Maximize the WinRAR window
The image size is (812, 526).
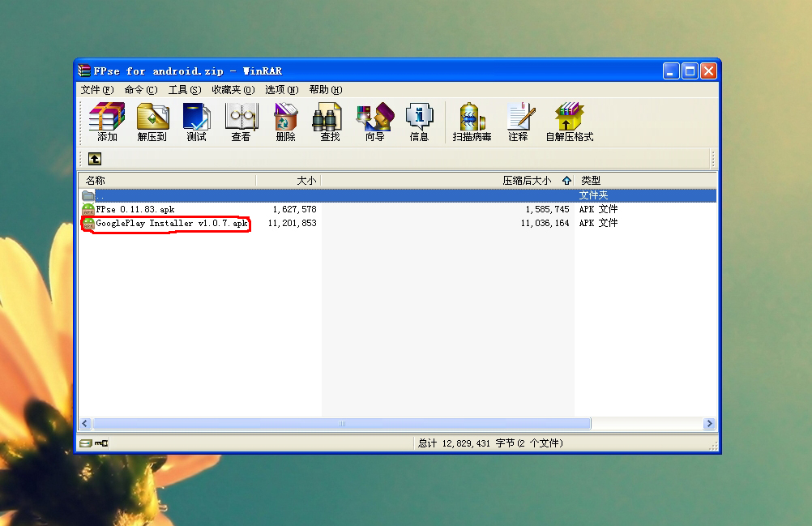(x=690, y=71)
